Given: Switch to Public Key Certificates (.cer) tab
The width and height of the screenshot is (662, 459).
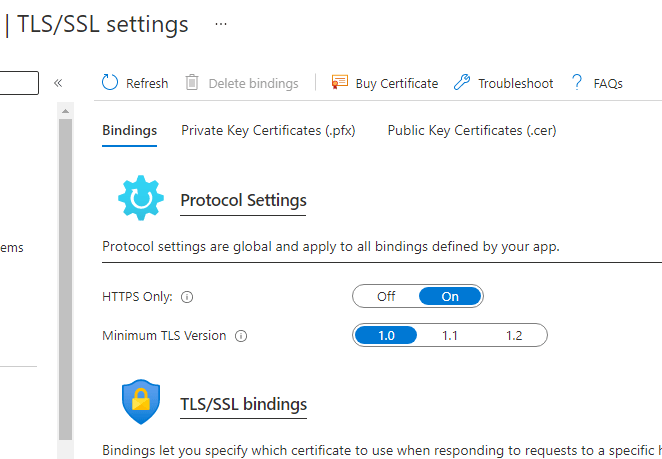Looking at the screenshot, I should coord(472,130).
